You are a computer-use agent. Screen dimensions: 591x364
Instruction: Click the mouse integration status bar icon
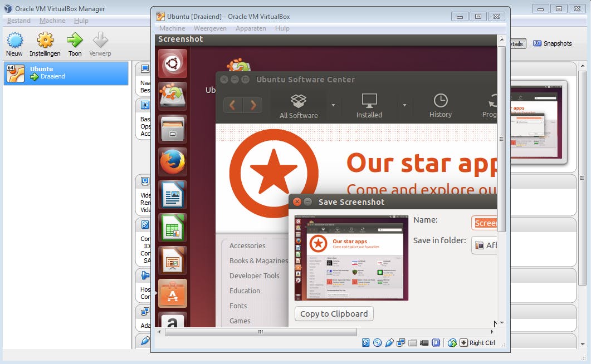tap(452, 342)
